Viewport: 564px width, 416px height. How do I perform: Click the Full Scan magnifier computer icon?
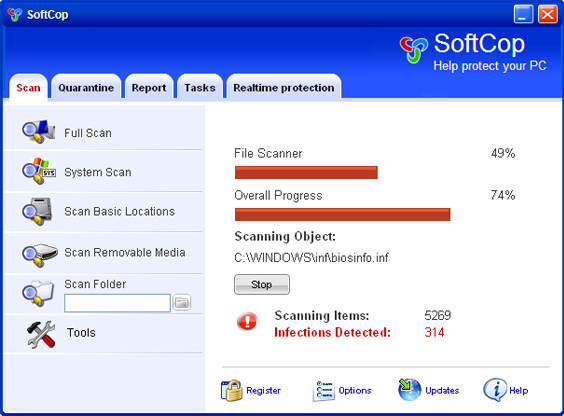click(x=38, y=132)
